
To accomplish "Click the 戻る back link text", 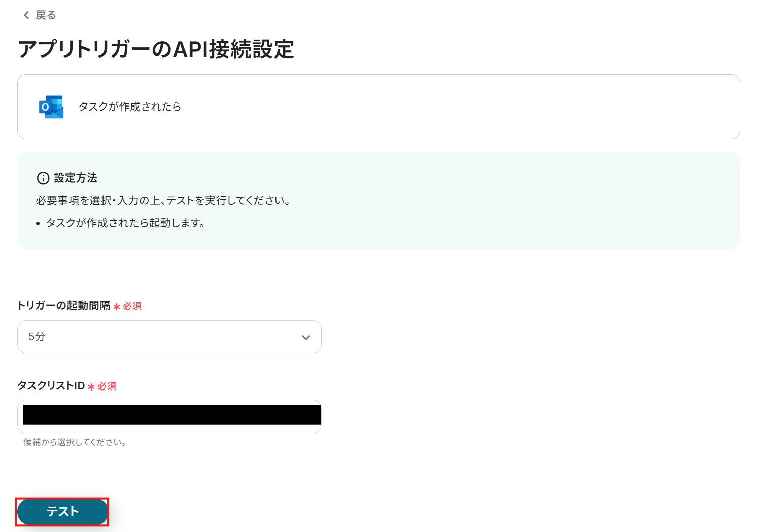I will (x=46, y=15).
